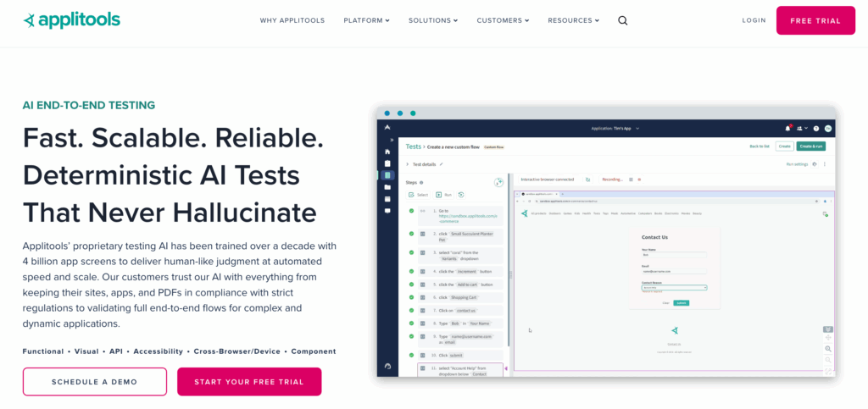Click step 4 click the increment button
868x409 pixels.
(x=460, y=271)
